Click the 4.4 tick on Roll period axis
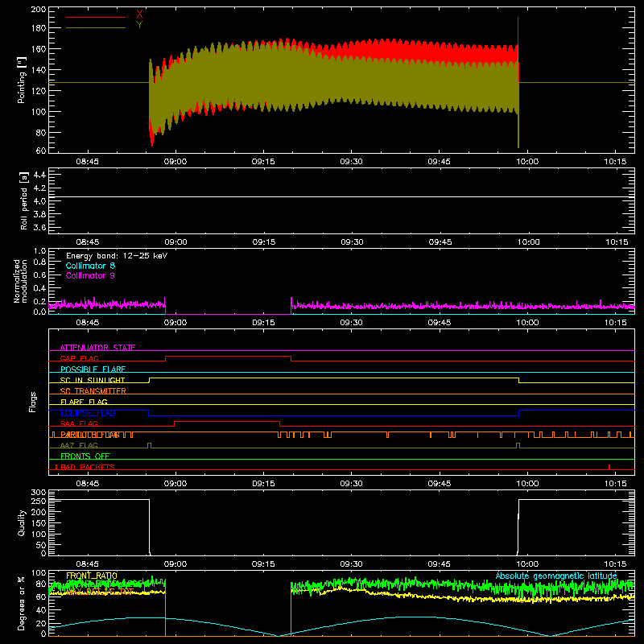The image size is (644, 644). tap(39, 175)
